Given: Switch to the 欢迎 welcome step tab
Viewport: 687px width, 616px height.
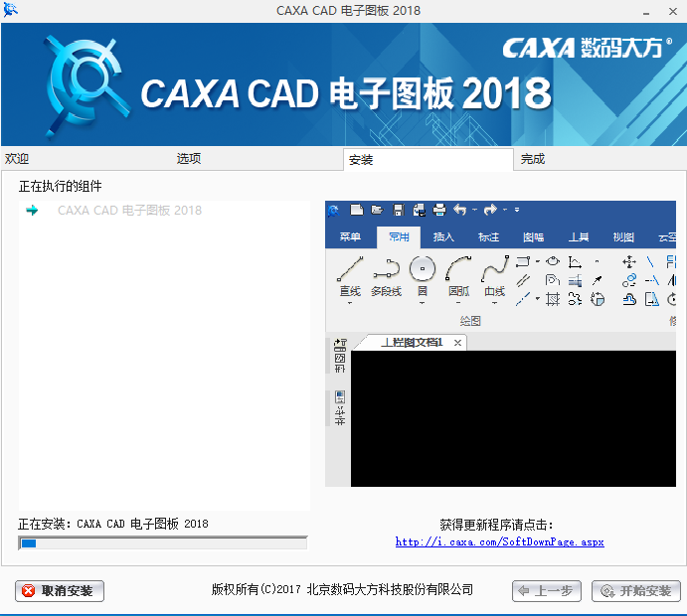Looking at the screenshot, I should tap(17, 159).
